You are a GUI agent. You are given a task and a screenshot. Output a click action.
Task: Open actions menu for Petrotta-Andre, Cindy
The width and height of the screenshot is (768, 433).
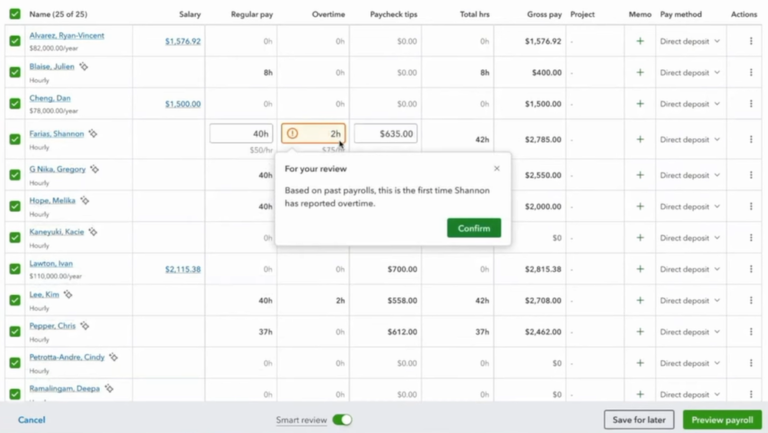pos(751,363)
